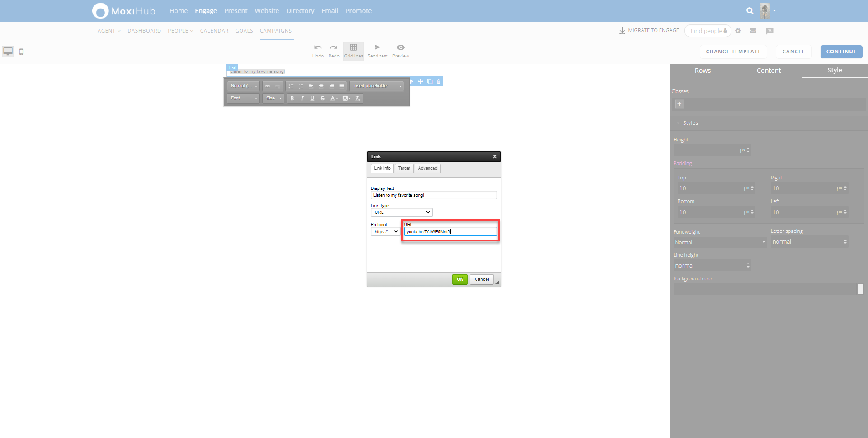The height and width of the screenshot is (438, 868).
Task: Justify the text alignment
Action: (341, 86)
